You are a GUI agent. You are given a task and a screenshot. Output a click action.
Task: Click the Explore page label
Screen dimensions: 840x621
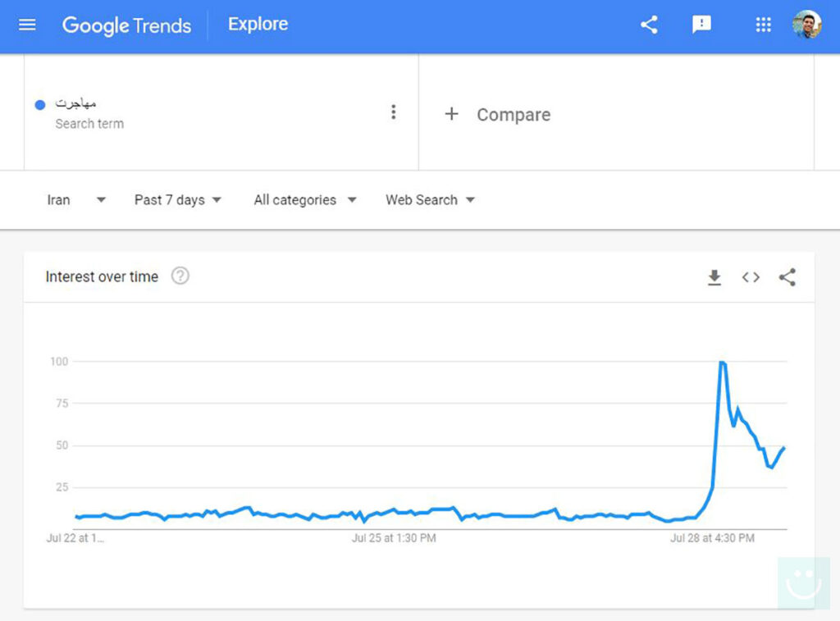258,25
